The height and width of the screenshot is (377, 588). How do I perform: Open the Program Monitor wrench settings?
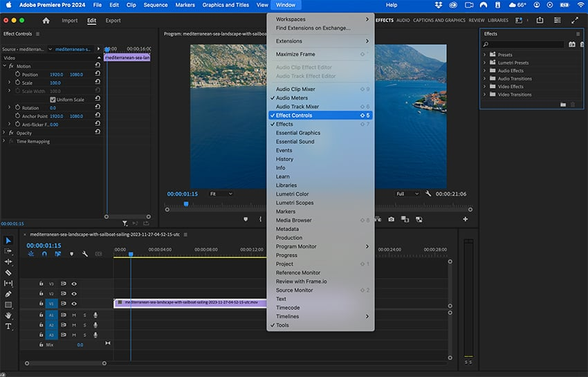tap(428, 194)
